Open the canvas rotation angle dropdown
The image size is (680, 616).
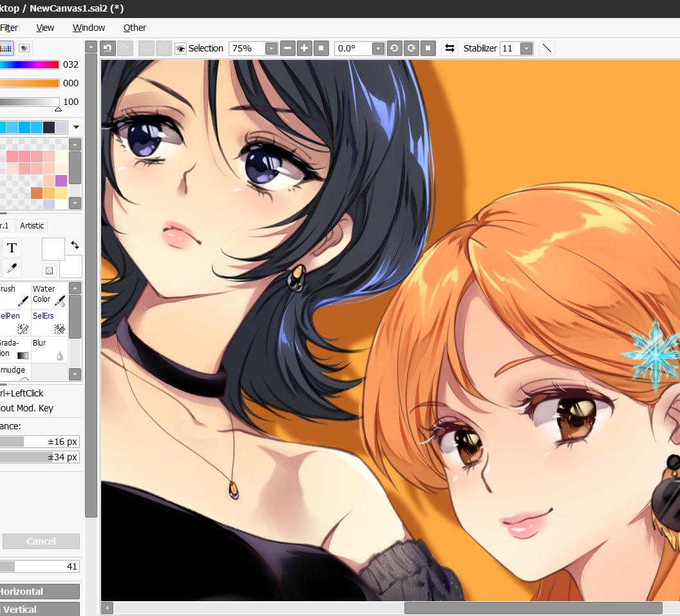(377, 48)
